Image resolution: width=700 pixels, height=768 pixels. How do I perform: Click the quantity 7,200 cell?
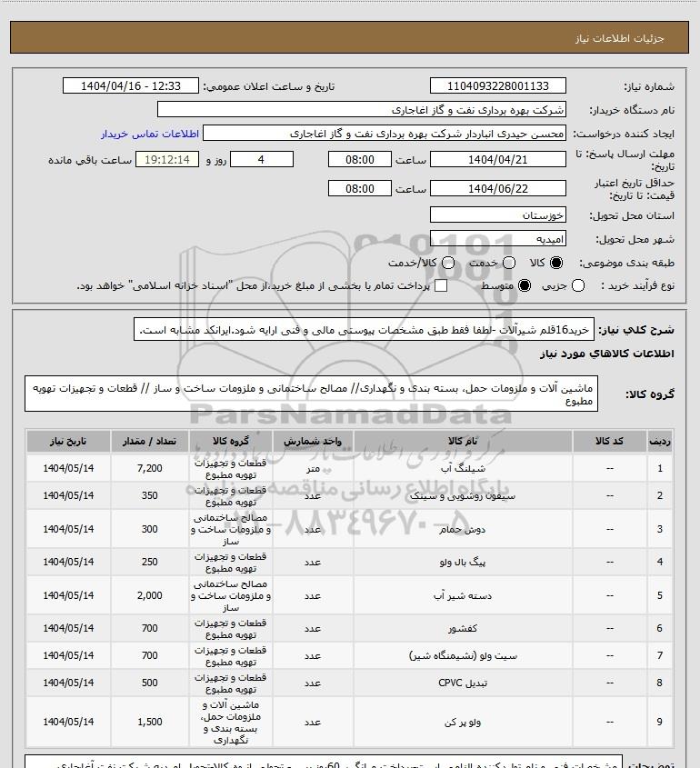(x=149, y=468)
